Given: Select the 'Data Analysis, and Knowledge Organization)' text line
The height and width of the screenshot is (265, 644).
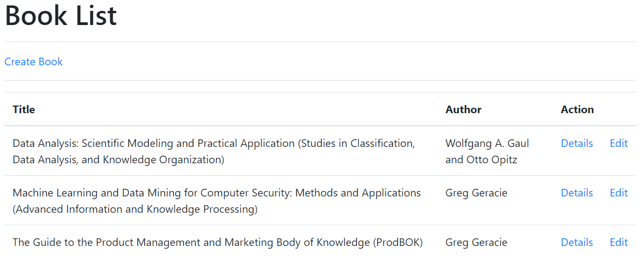Looking at the screenshot, I should point(118,160).
